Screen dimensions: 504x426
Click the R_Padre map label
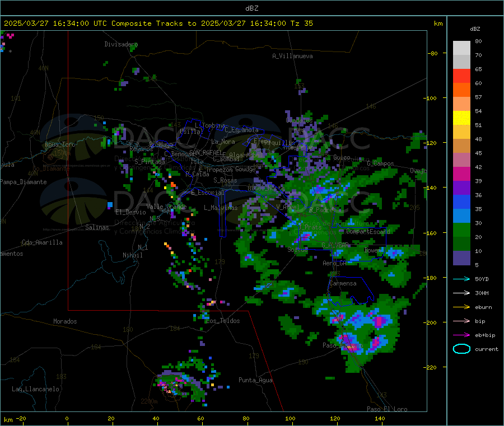[321, 210]
